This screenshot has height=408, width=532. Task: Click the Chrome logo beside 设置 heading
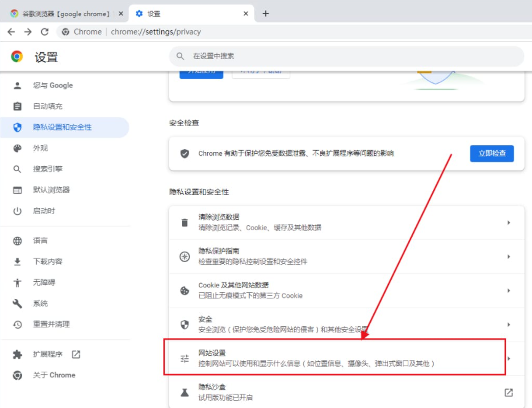(x=17, y=57)
